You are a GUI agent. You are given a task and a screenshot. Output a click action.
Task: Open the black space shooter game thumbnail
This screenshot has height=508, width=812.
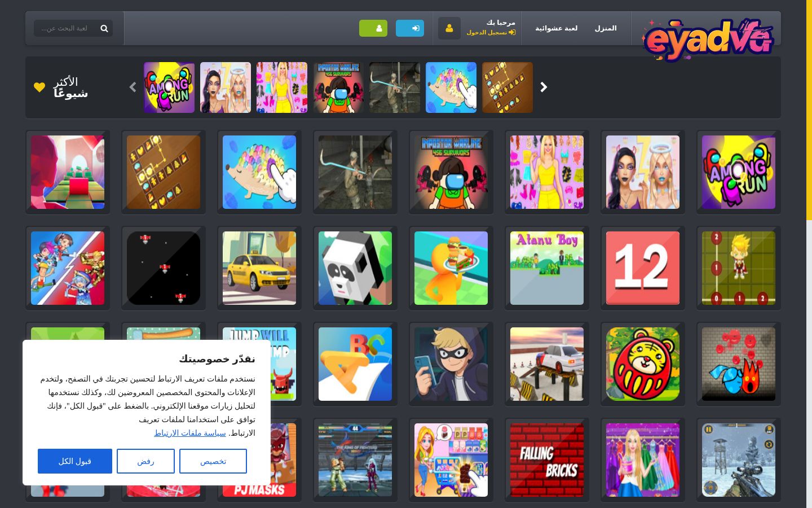[x=164, y=268]
